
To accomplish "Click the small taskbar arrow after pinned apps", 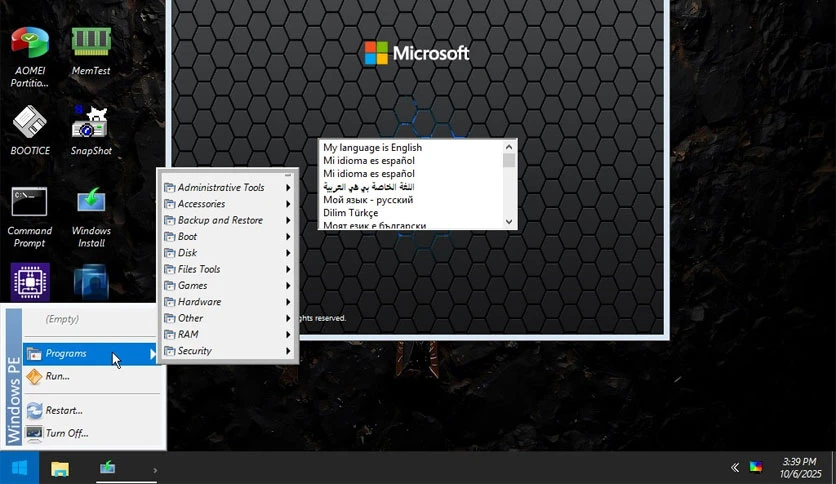I will [x=155, y=470].
